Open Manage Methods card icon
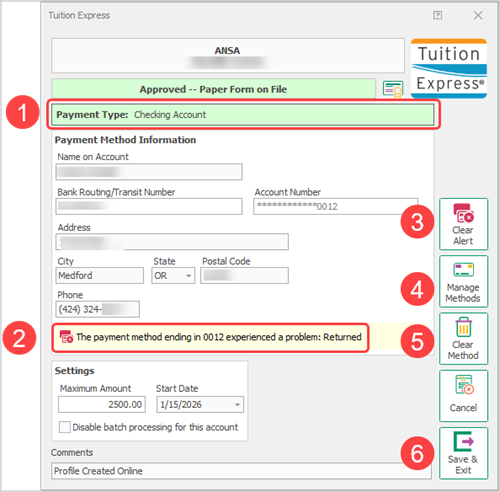Viewport: 500px width, 492px height. tap(463, 270)
